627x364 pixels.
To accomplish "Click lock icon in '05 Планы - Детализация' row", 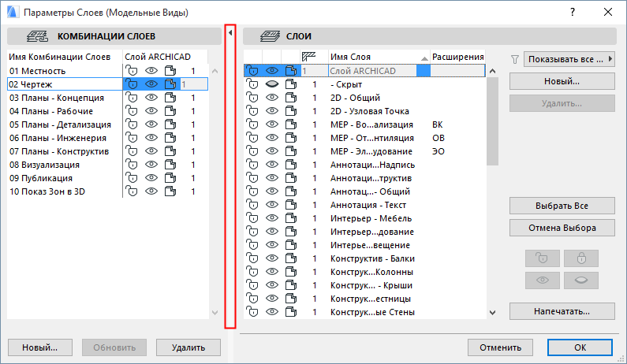I will click(x=131, y=124).
